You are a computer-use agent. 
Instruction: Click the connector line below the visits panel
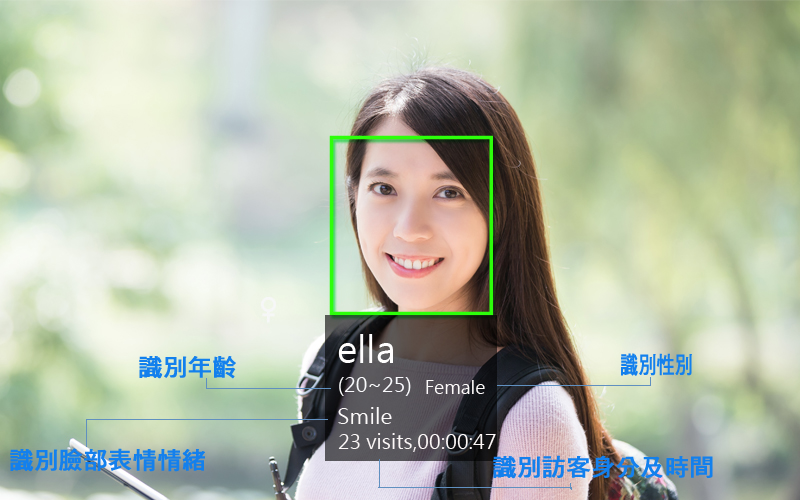474,487
